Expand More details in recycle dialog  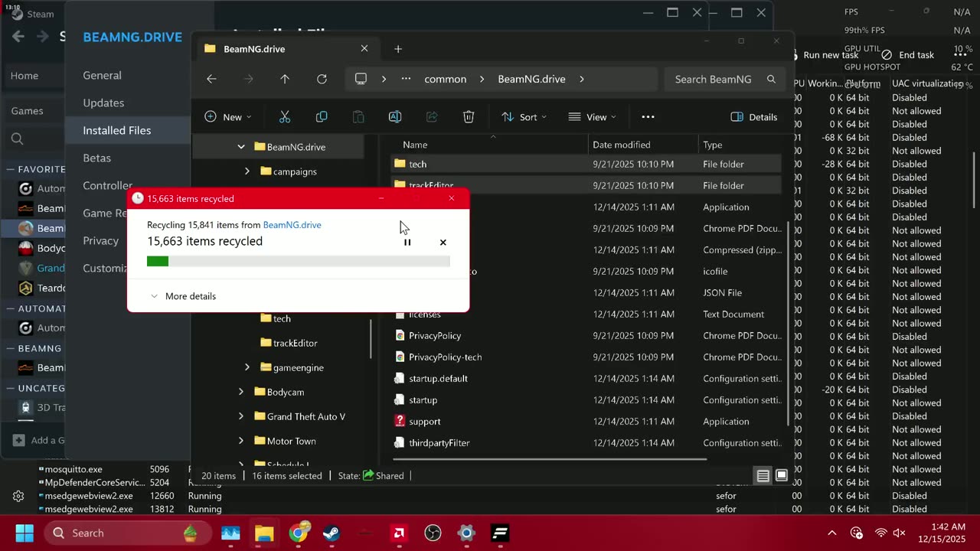(x=184, y=296)
